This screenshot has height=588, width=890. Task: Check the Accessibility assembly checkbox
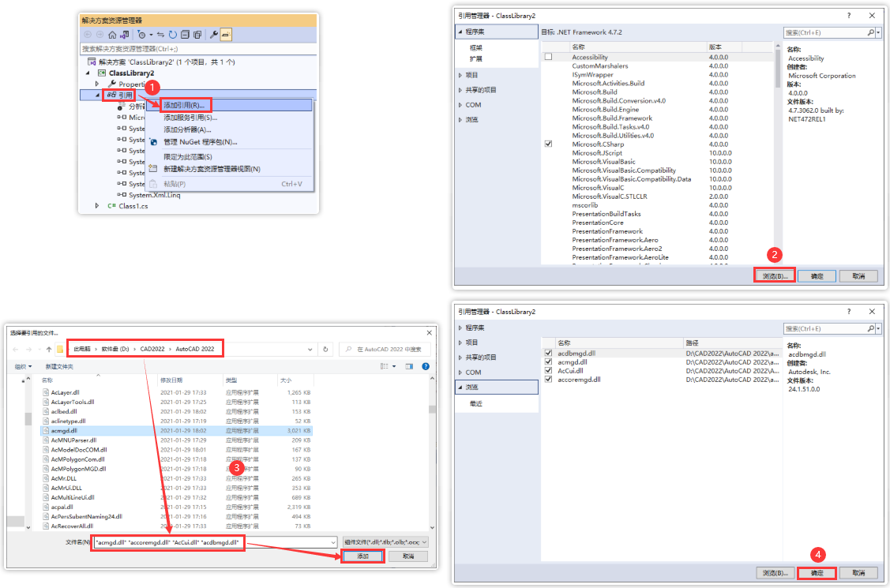tap(548, 57)
